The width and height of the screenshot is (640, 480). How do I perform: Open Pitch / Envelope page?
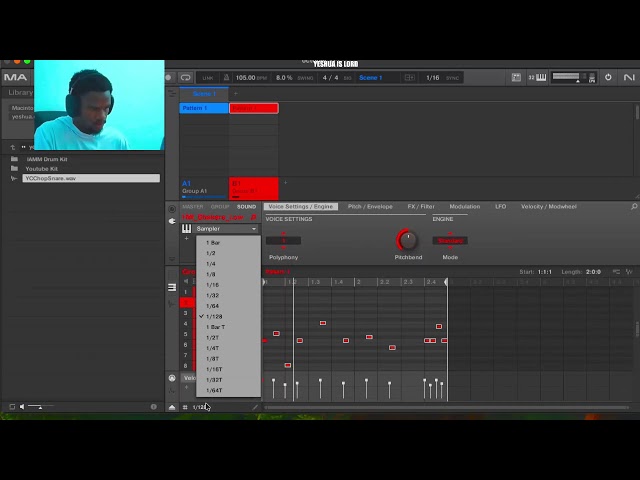[x=370, y=207]
